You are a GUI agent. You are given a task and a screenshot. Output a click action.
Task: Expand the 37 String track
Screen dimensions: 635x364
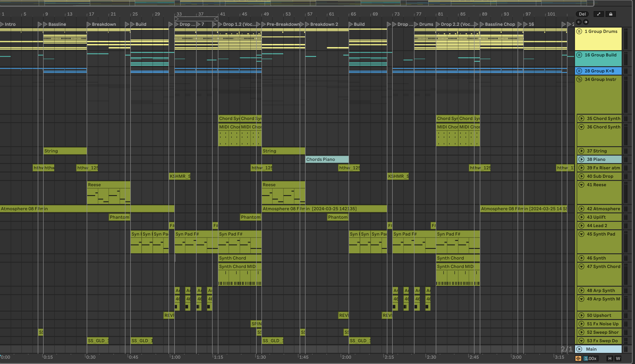[x=581, y=151]
